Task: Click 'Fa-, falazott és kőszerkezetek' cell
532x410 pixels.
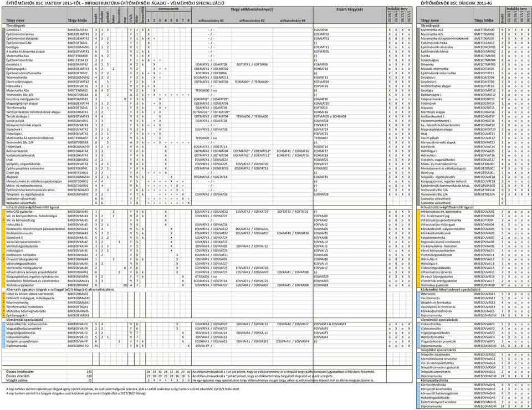Action: click(x=441, y=125)
